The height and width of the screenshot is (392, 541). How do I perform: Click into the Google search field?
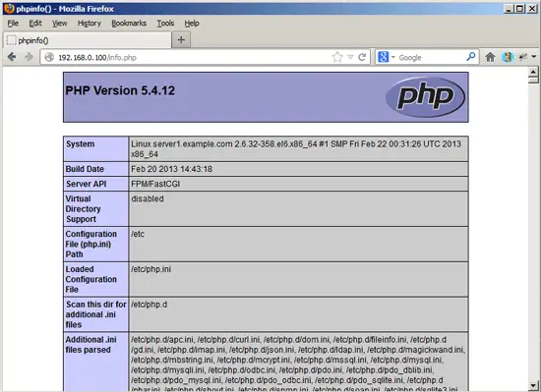pyautogui.click(x=431, y=57)
